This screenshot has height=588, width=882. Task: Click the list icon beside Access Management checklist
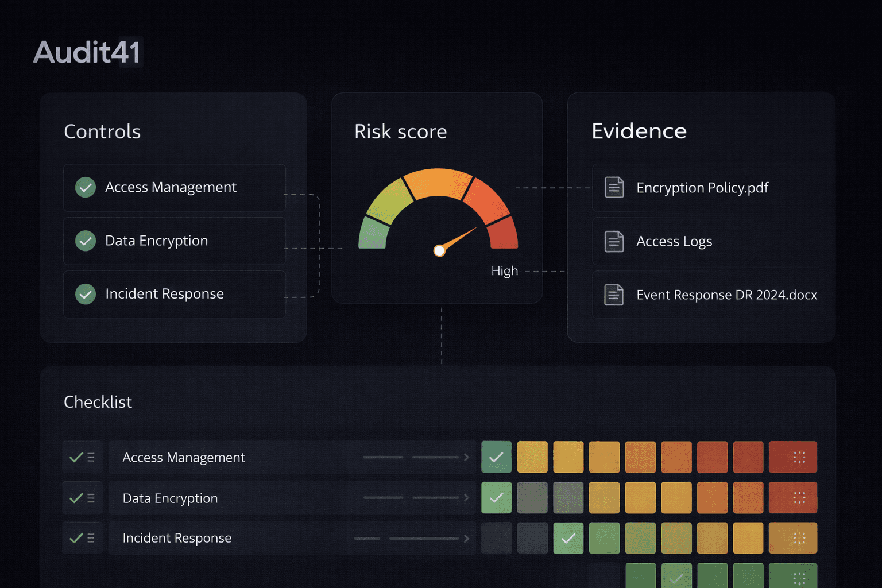tap(91, 458)
